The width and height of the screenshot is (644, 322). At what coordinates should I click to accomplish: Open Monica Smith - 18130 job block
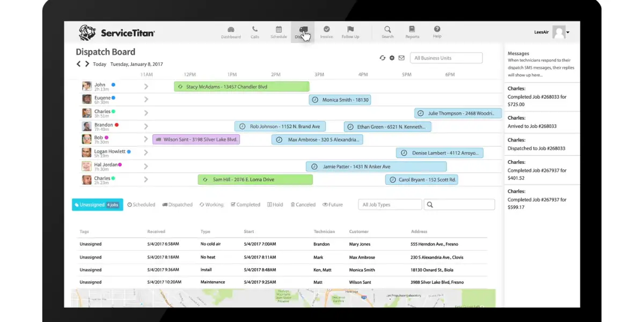[x=340, y=100]
